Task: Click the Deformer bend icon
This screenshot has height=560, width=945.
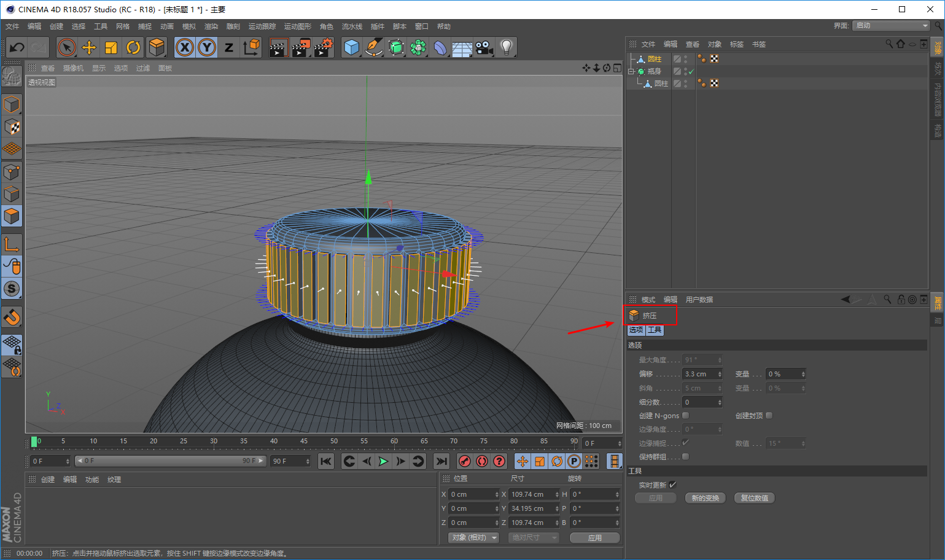Action: point(440,47)
